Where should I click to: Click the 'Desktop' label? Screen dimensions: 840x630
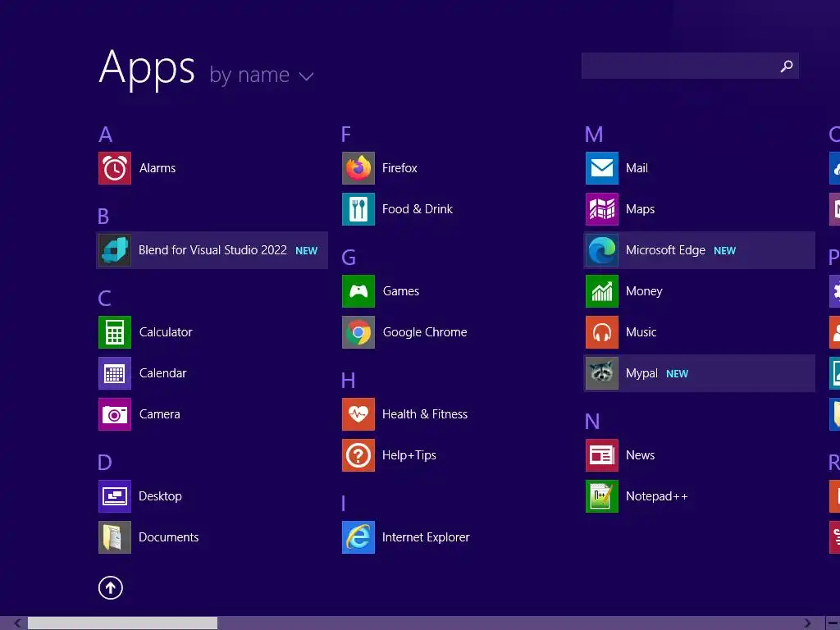click(x=160, y=496)
